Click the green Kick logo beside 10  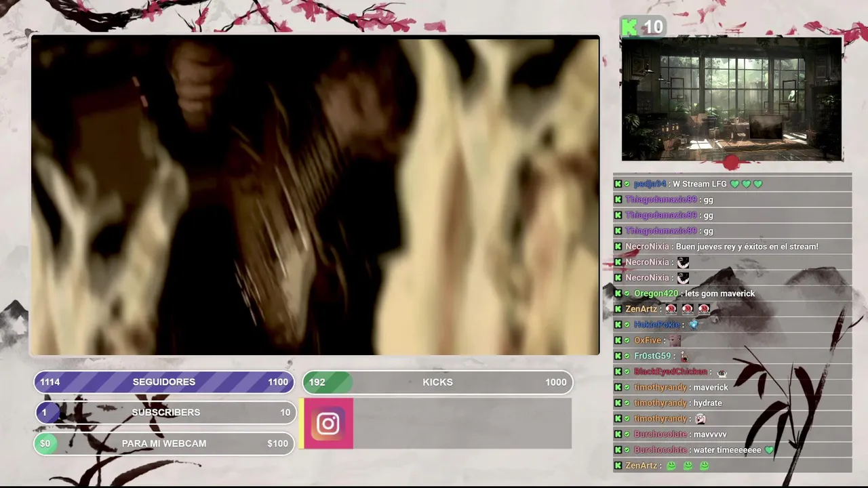click(x=630, y=27)
